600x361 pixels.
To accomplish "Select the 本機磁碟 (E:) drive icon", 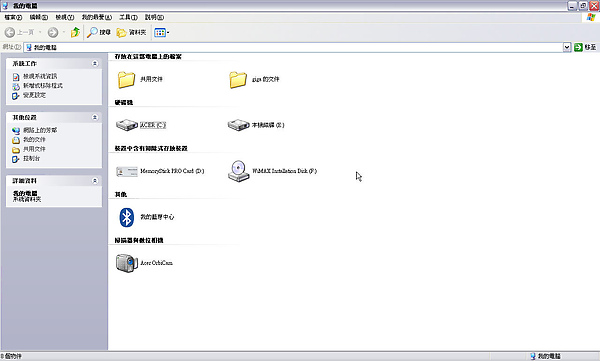I will point(239,125).
